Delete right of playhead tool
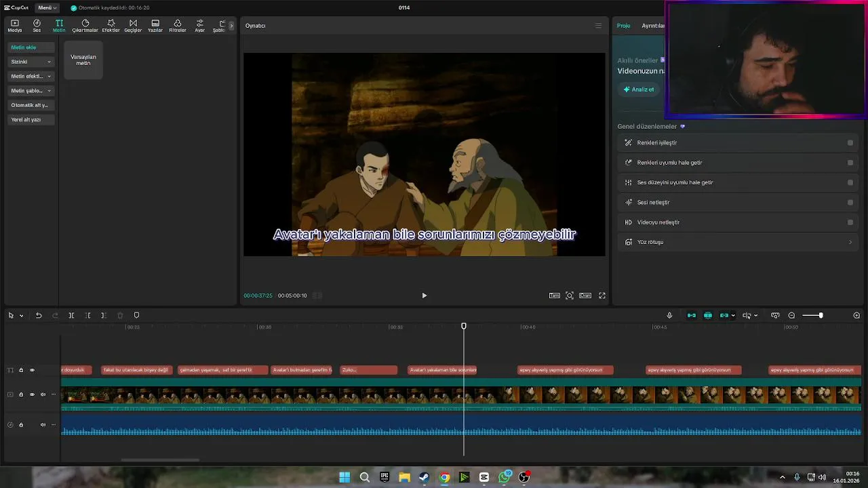This screenshot has height=488, width=868. coord(103,315)
